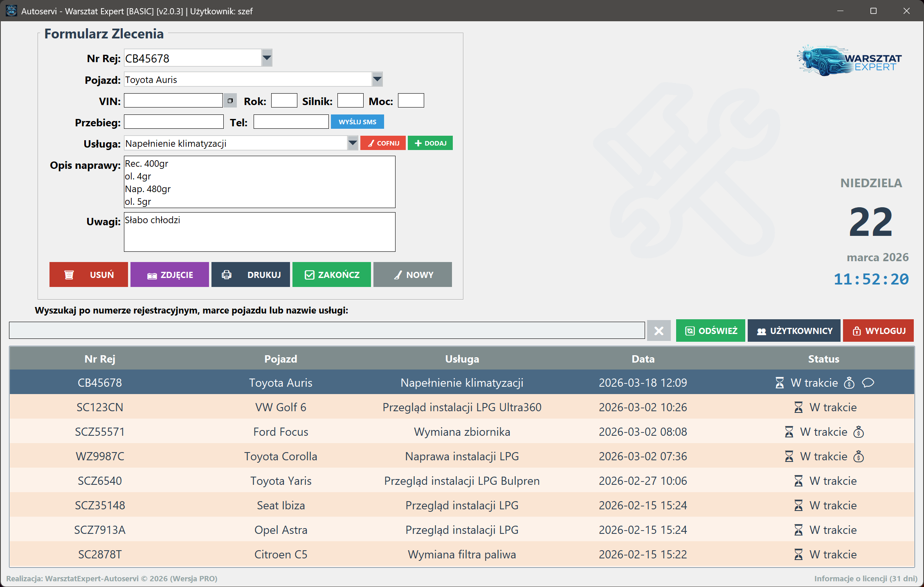Click the money bag icon in CB45678 row

pyautogui.click(x=849, y=383)
